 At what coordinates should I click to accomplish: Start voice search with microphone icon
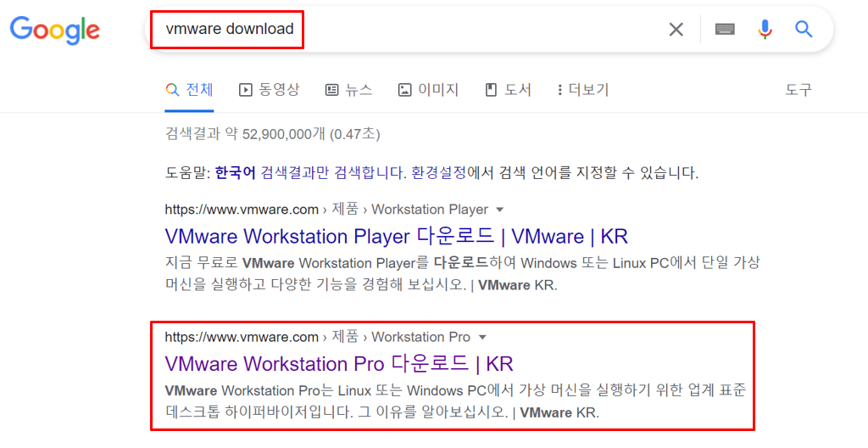pos(765,29)
